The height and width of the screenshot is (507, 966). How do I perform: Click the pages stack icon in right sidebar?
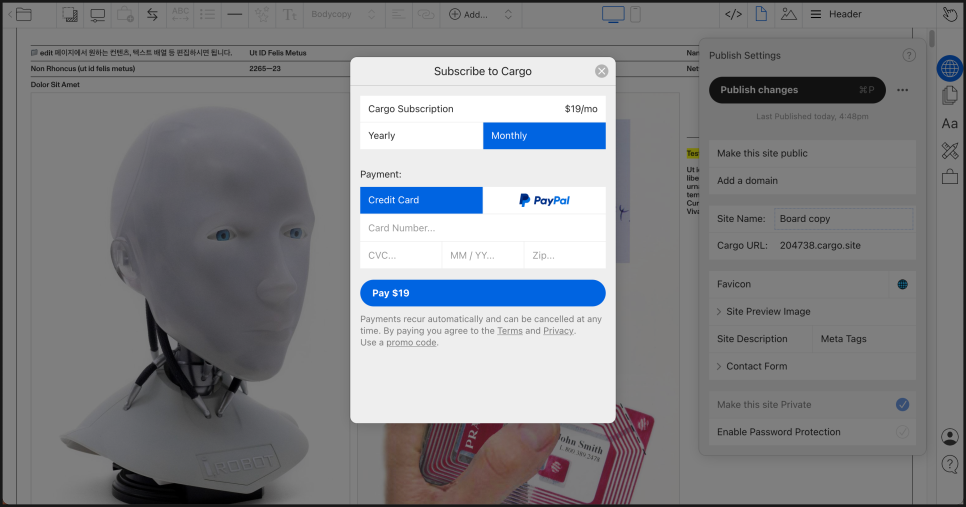950,95
